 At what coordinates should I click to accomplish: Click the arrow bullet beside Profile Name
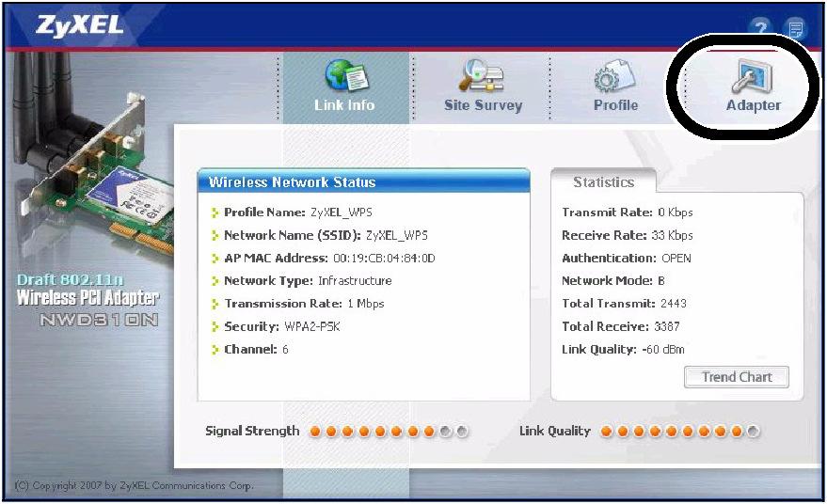point(215,213)
